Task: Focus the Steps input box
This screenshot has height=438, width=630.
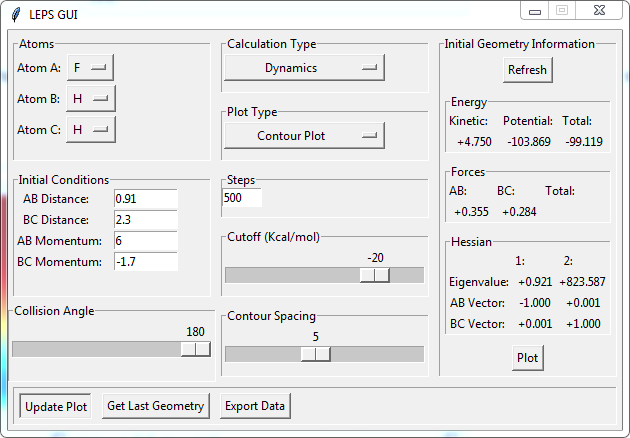Action: 242,198
